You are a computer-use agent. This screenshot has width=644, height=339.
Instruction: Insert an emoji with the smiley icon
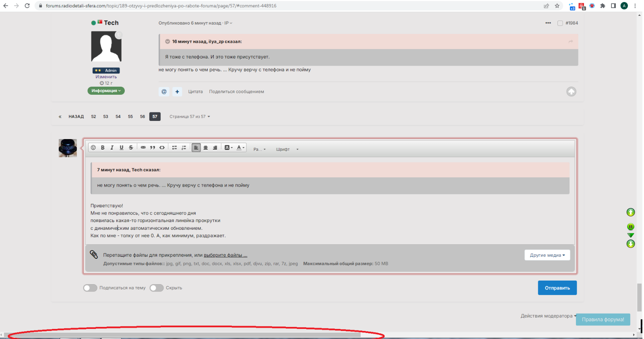(x=93, y=148)
